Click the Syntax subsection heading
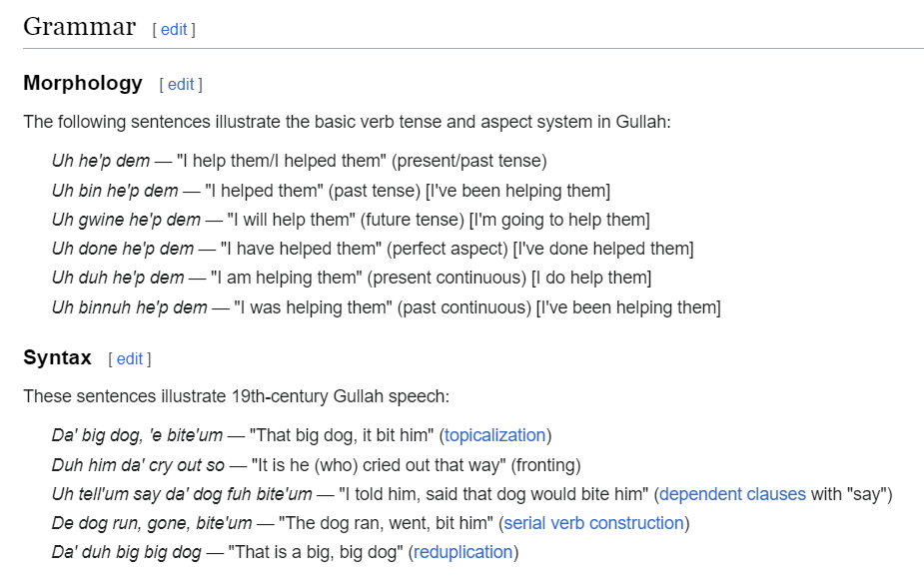 [x=57, y=357]
